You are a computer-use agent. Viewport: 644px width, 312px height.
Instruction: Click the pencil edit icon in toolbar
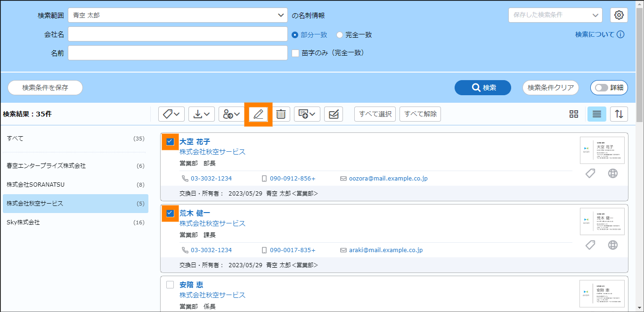(x=258, y=114)
